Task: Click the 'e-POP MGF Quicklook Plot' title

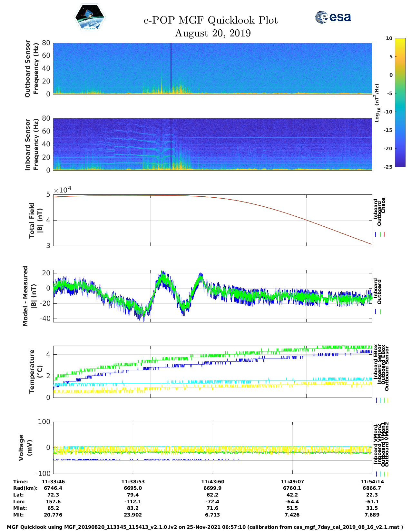Action: click(210, 20)
